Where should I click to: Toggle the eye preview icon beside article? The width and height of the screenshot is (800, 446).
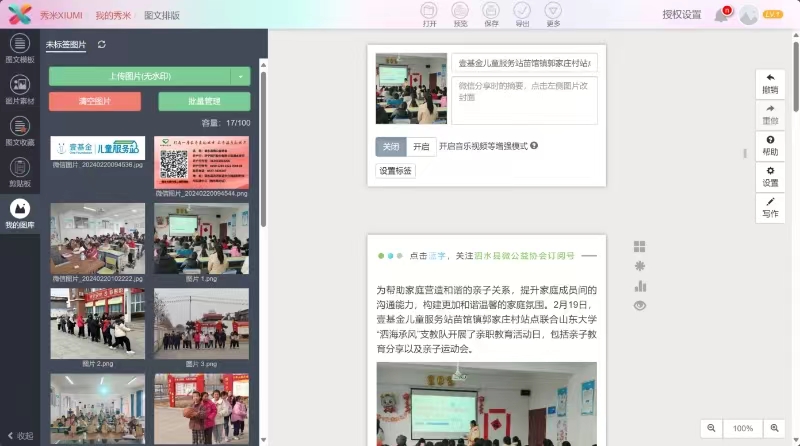(x=640, y=306)
